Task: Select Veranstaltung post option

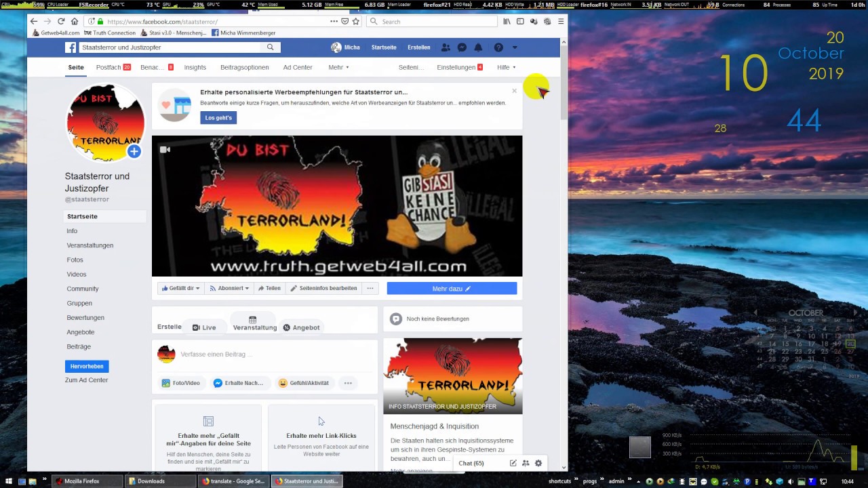Action: pyautogui.click(x=255, y=323)
